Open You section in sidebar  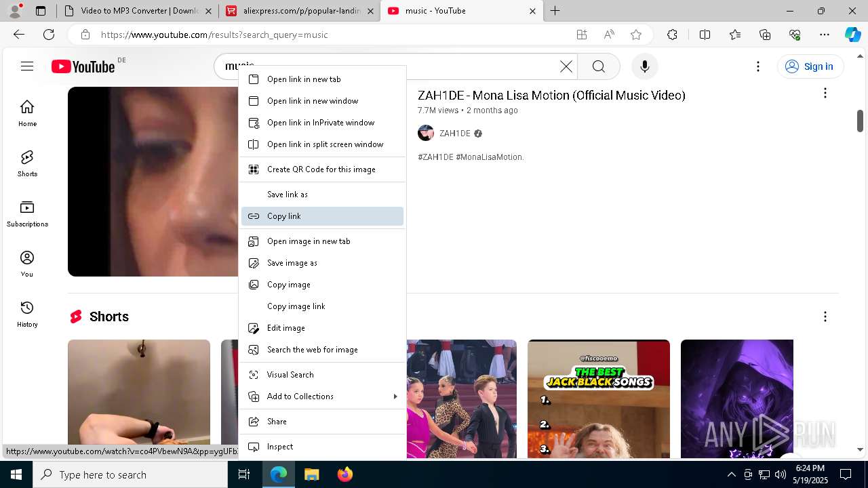(x=27, y=264)
